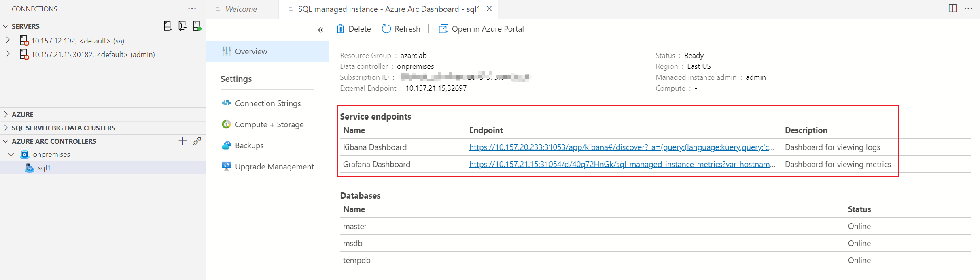Click the New Connection icon in Servers
980x280 pixels.
168,26
